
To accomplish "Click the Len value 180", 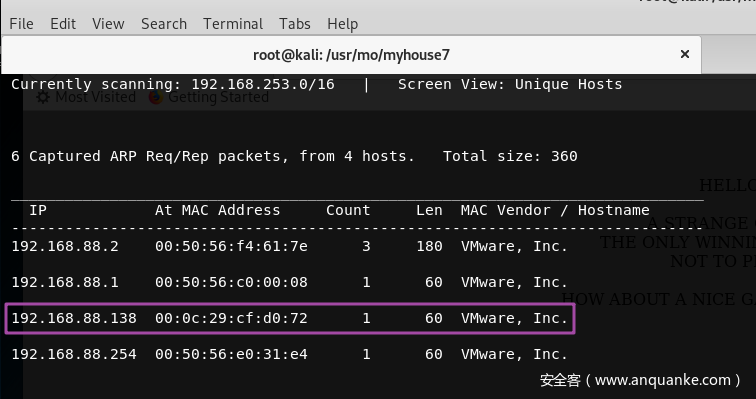I will pos(429,246).
